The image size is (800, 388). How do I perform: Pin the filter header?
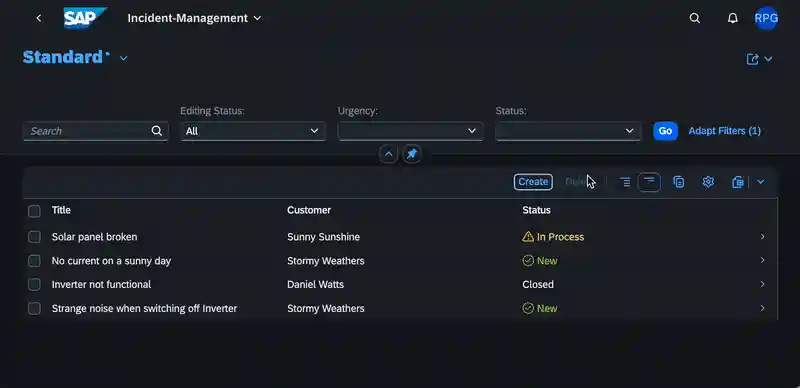(412, 154)
